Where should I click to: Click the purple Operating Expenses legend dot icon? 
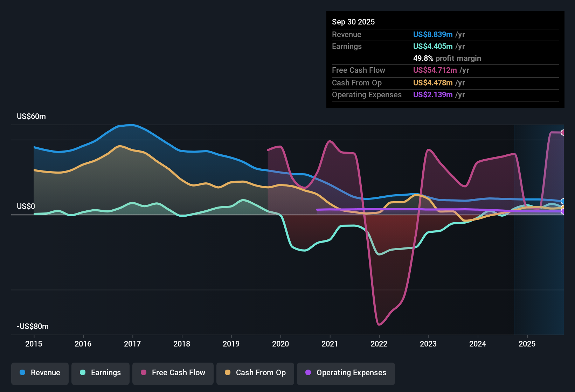pos(307,373)
